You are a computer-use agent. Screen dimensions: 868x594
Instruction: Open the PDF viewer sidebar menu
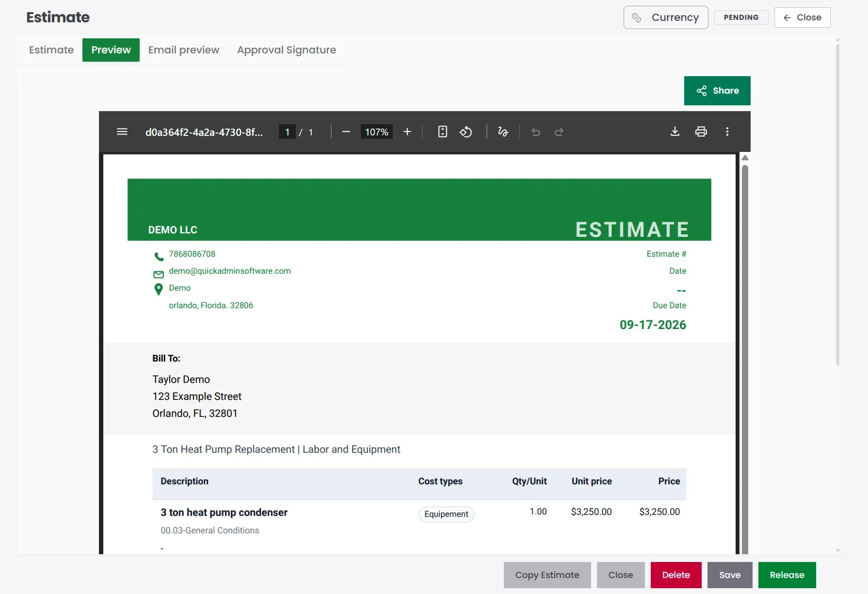tap(122, 132)
